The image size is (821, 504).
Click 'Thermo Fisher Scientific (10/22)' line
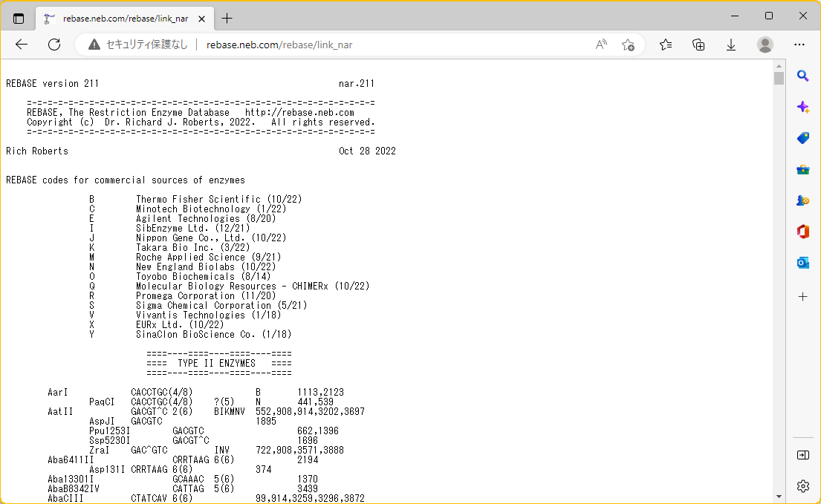(219, 199)
